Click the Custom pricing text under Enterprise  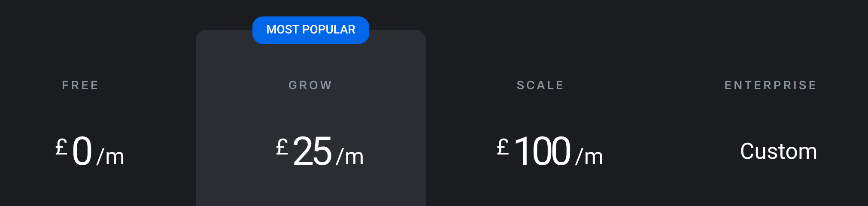[x=778, y=151]
